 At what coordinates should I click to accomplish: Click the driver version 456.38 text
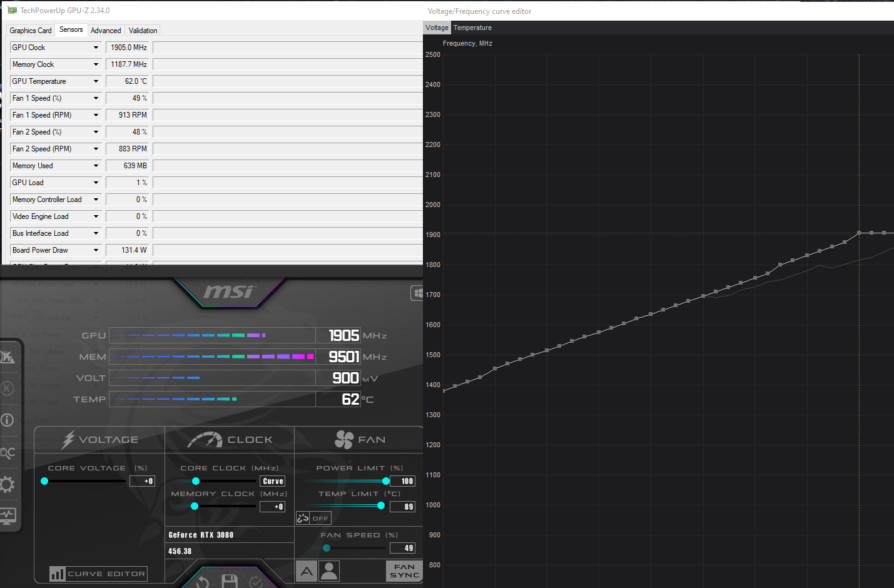point(180,551)
